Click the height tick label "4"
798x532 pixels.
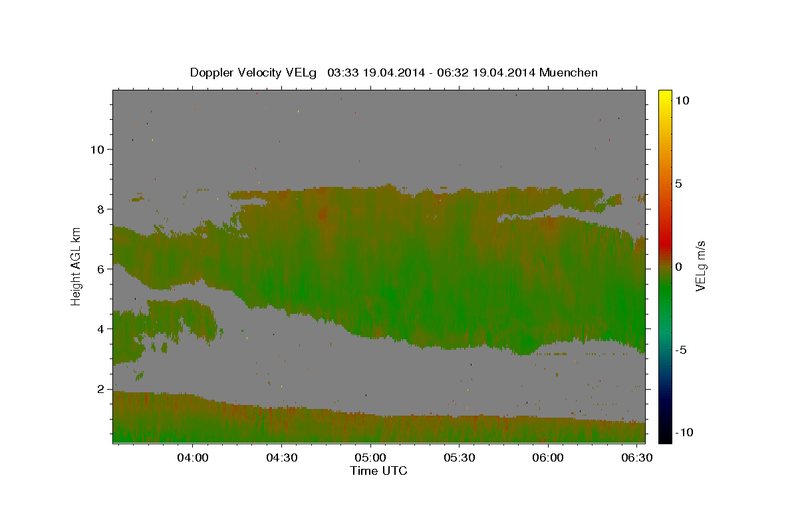101,329
